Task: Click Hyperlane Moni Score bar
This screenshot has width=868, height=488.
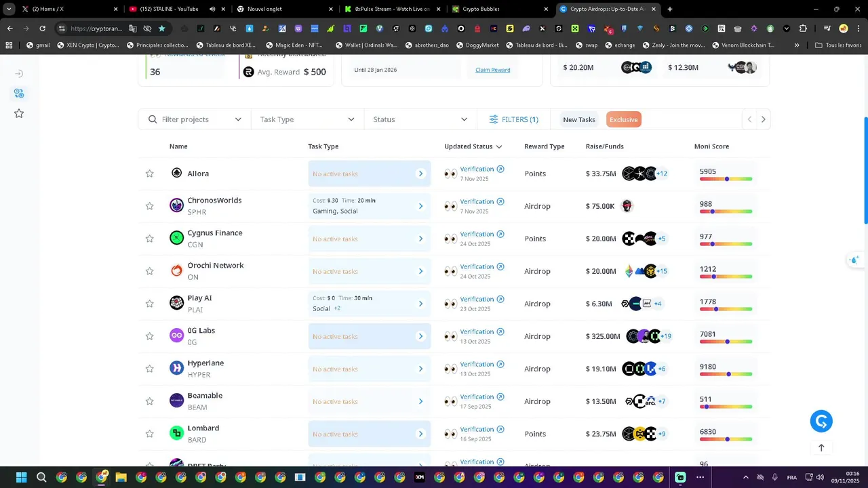Action: pos(726,374)
